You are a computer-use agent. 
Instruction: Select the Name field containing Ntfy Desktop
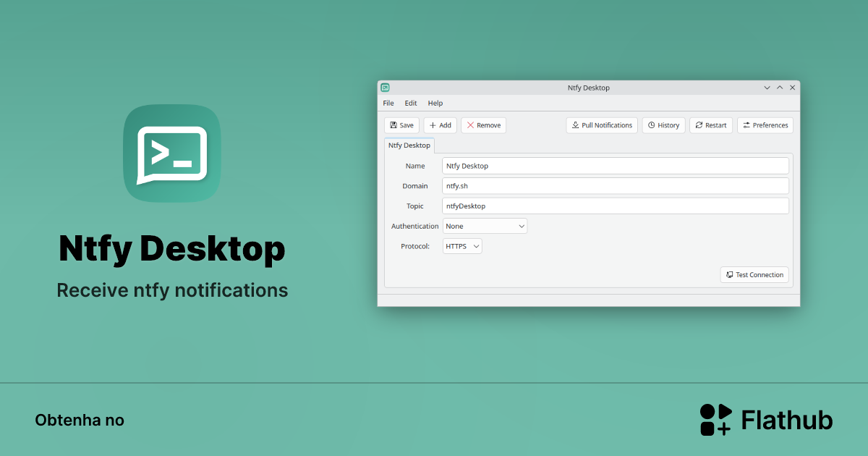[615, 165]
